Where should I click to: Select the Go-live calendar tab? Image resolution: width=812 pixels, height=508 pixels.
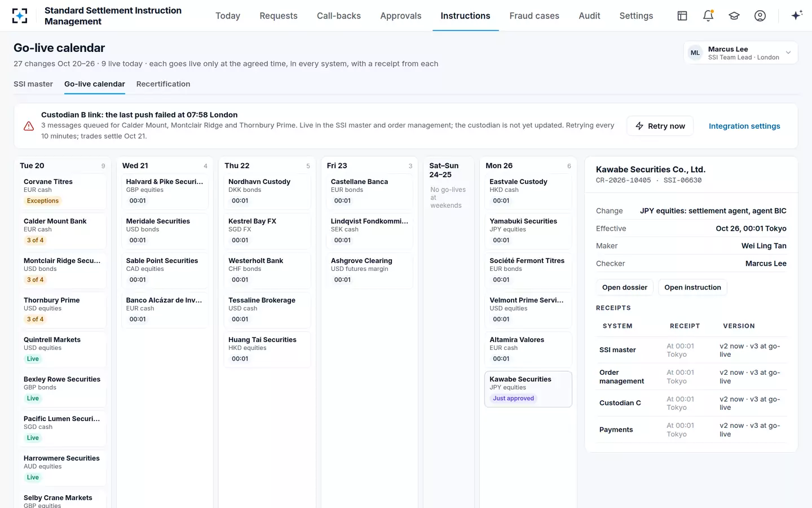tap(95, 84)
